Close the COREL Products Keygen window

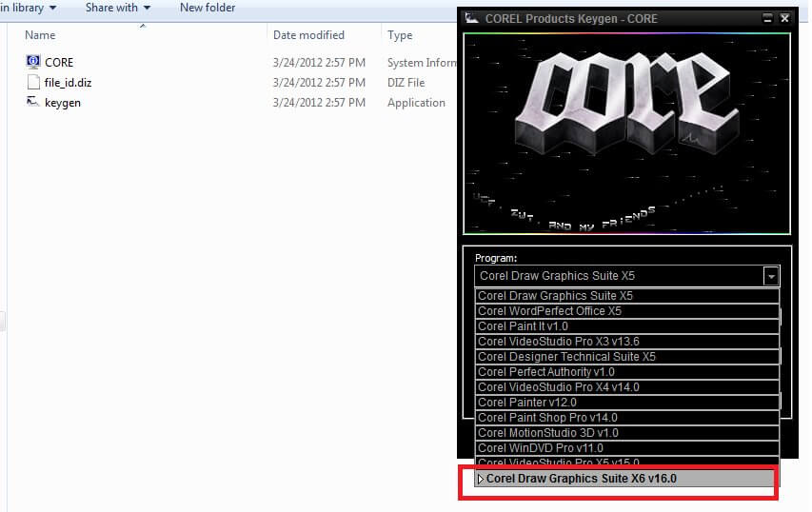tap(784, 18)
